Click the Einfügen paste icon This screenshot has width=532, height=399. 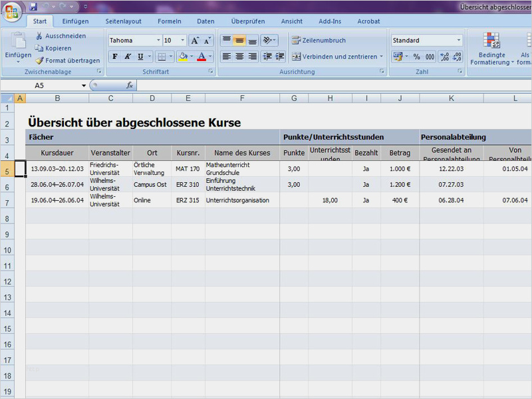click(18, 41)
